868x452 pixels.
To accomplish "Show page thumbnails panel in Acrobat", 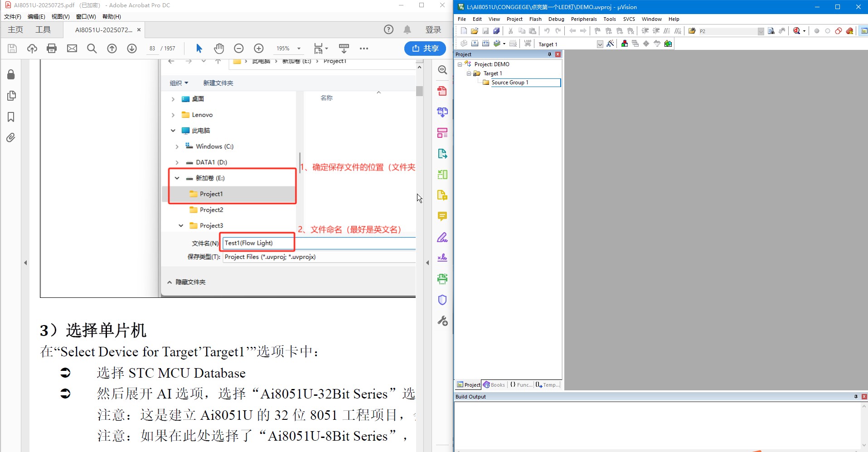I will pyautogui.click(x=11, y=96).
